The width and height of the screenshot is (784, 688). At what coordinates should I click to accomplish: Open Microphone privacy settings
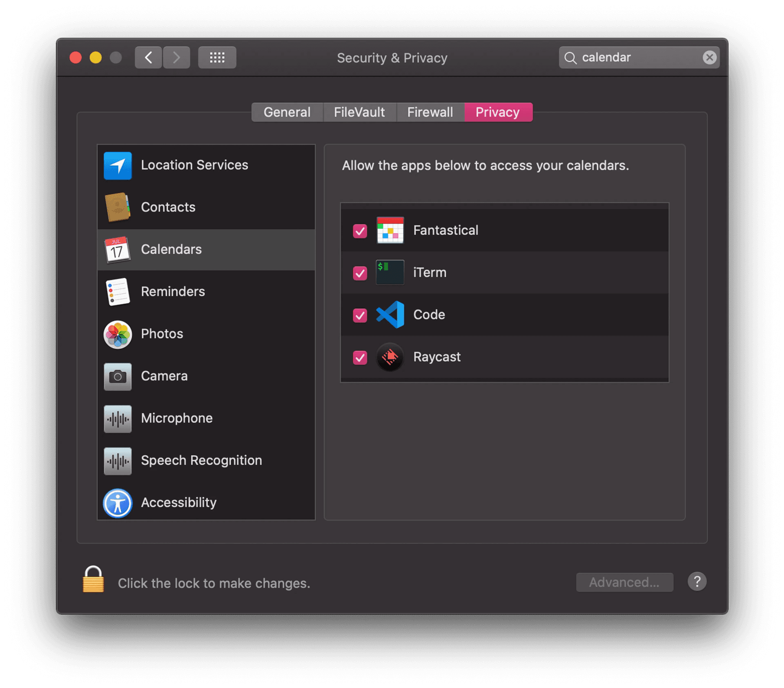pos(176,418)
